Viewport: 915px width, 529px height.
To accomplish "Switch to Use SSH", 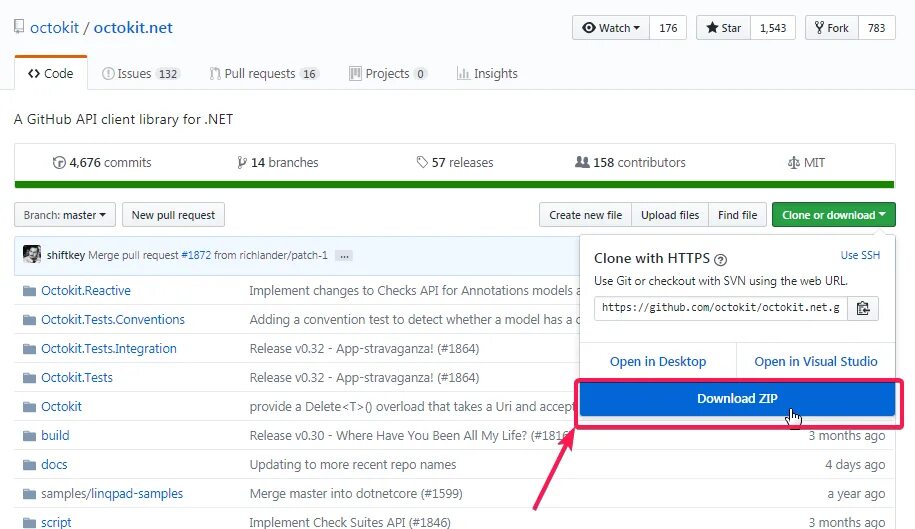I will (860, 255).
